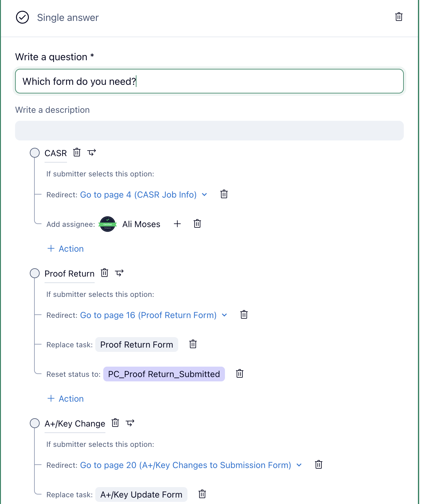Select the Proof Return radio option
The image size is (429, 504).
pos(35,273)
